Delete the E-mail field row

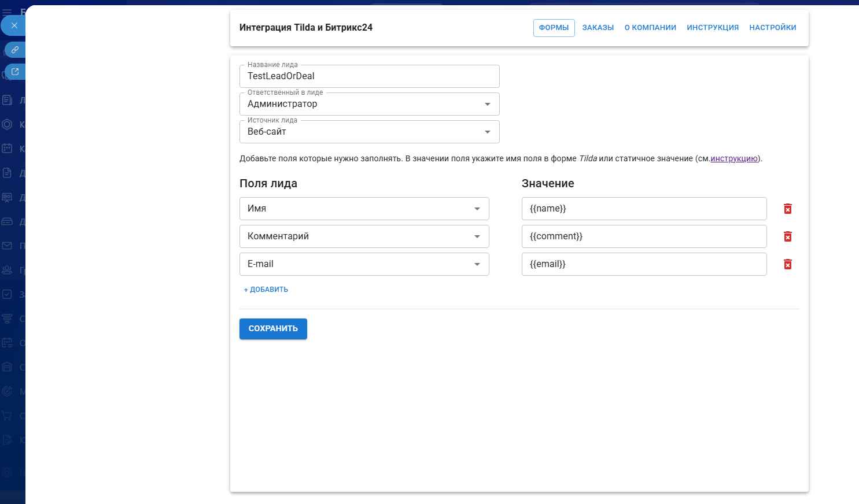point(787,264)
